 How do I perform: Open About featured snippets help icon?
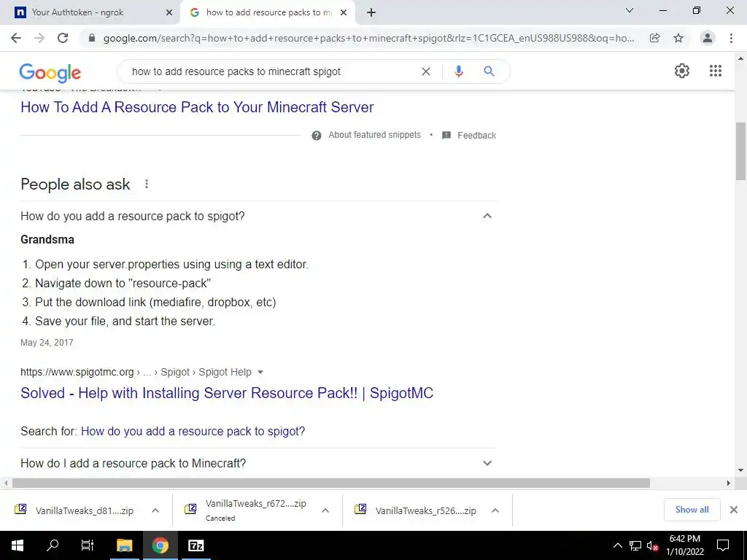317,136
